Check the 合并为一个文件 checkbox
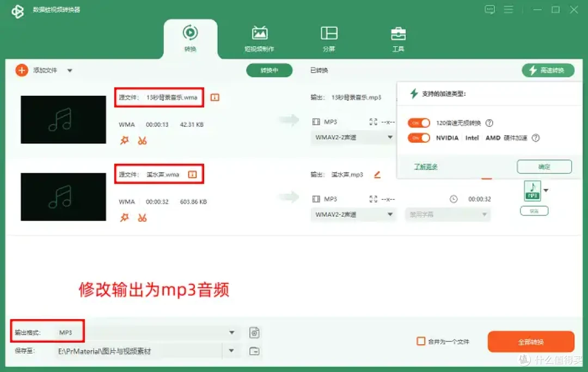 point(421,341)
